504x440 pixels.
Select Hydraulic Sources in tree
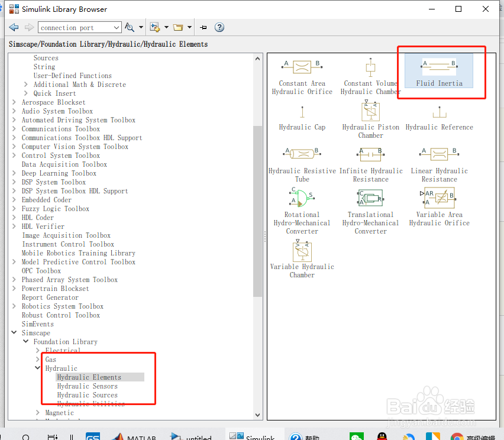click(87, 395)
